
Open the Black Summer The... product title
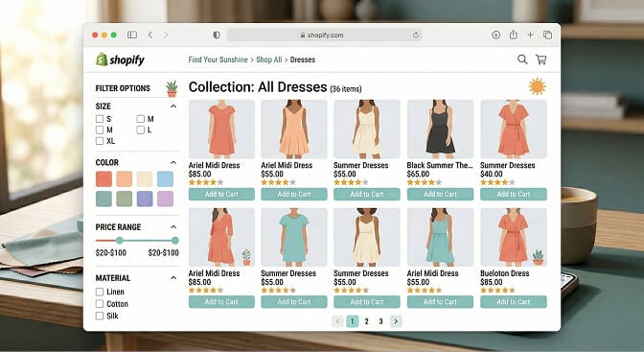[x=440, y=165]
